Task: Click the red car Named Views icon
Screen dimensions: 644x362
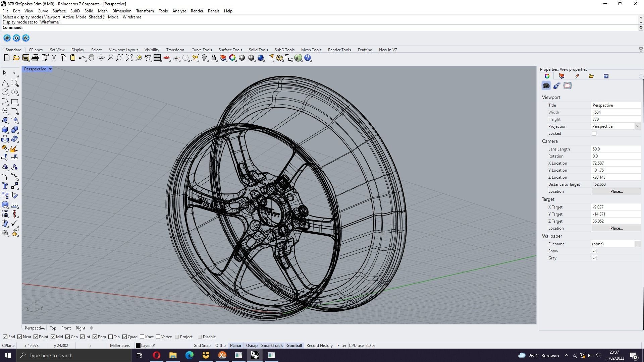Action: point(167,58)
